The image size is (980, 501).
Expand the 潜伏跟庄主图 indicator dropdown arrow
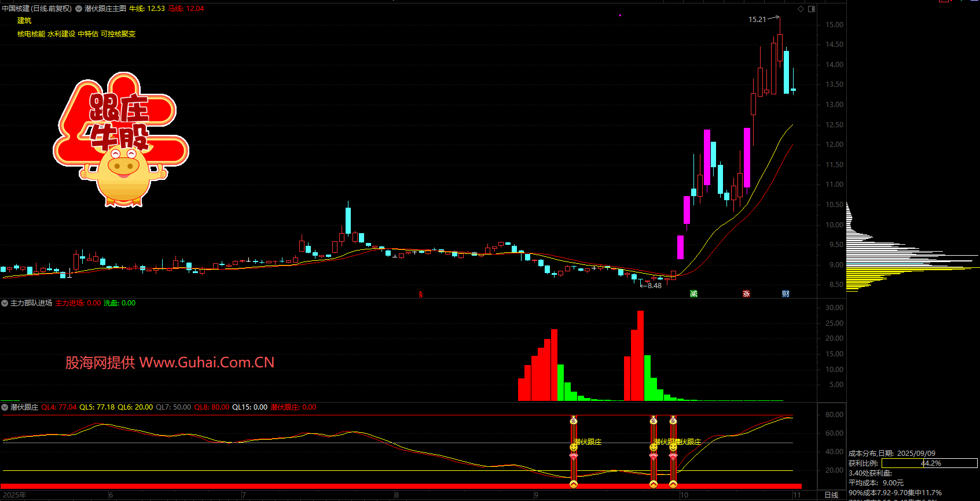[x=79, y=9]
